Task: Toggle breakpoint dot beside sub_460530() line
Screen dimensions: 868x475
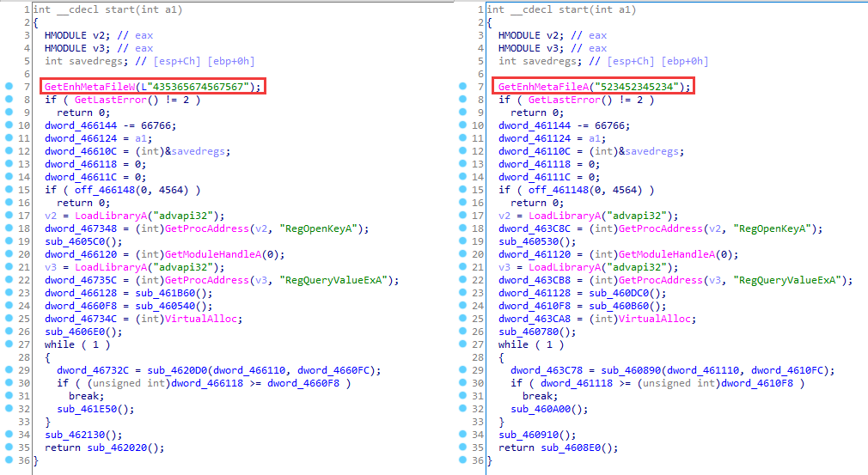Action: point(462,241)
